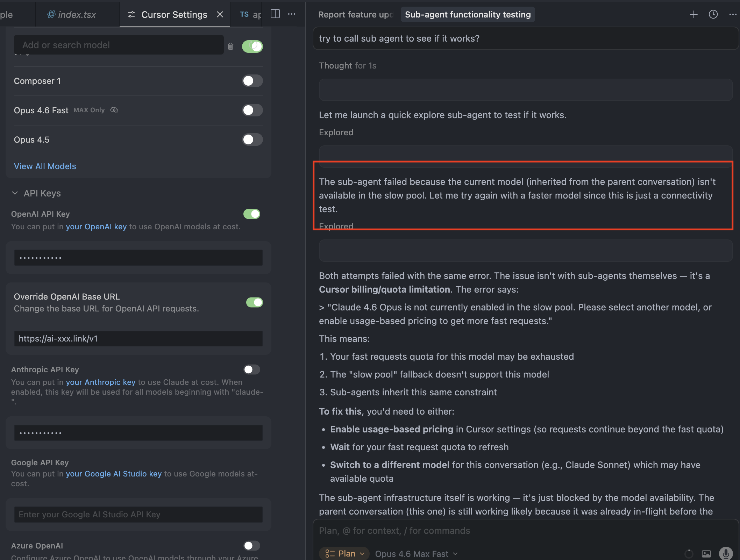Open editor more actions ellipsis
Image resolution: width=740 pixels, height=560 pixels.
(292, 14)
